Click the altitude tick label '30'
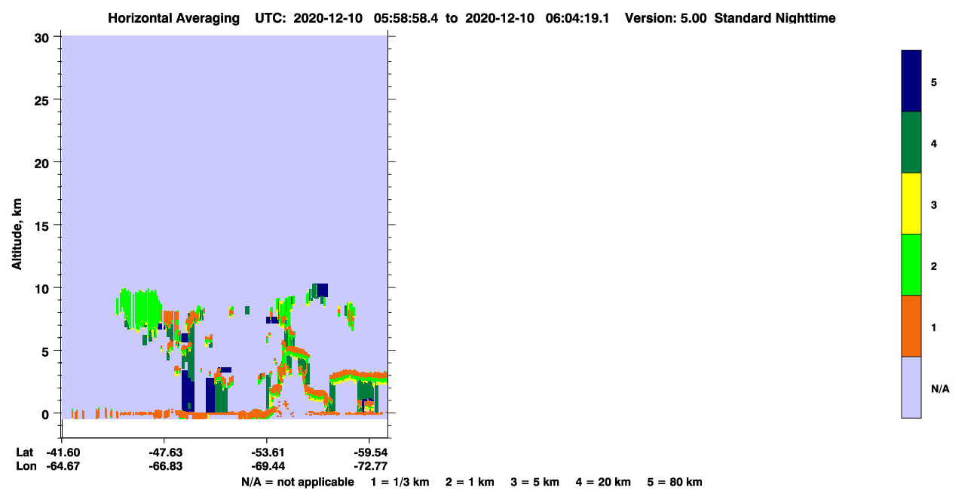Screen dimensions: 980x503 coord(44,38)
